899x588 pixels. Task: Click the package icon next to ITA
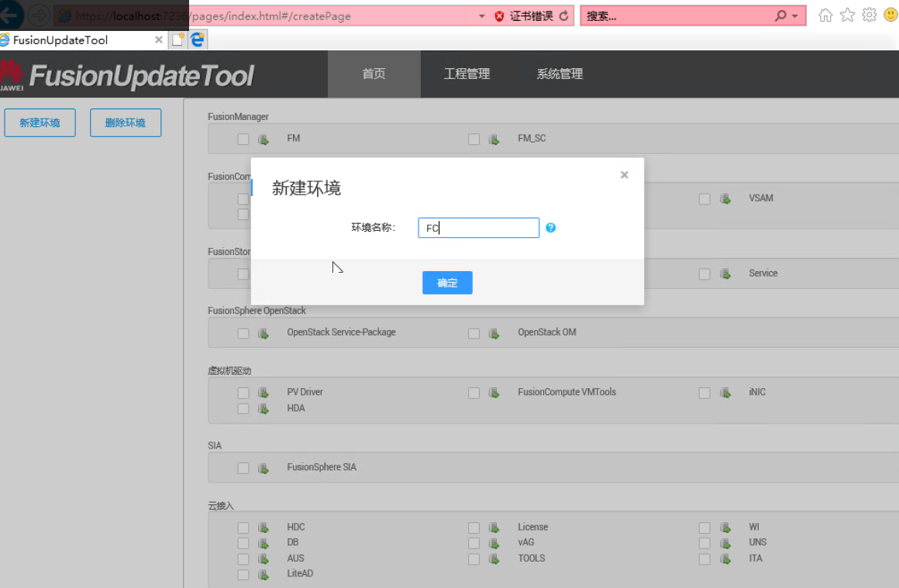point(725,559)
